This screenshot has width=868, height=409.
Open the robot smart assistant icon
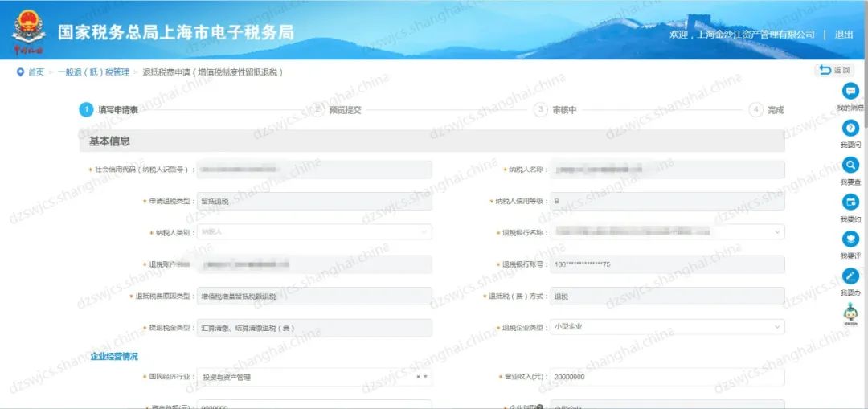point(850,313)
